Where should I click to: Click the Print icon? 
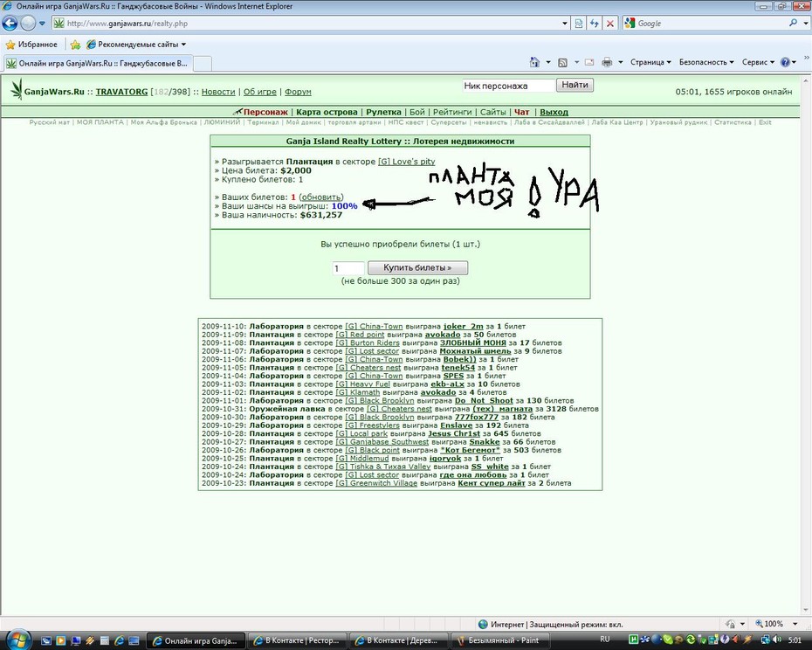coord(607,62)
